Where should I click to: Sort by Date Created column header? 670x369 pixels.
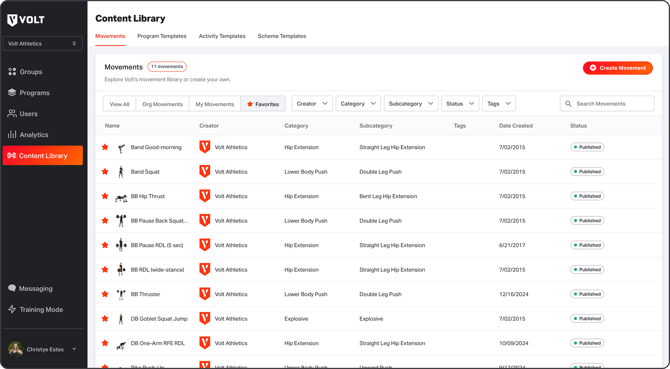[516, 126]
